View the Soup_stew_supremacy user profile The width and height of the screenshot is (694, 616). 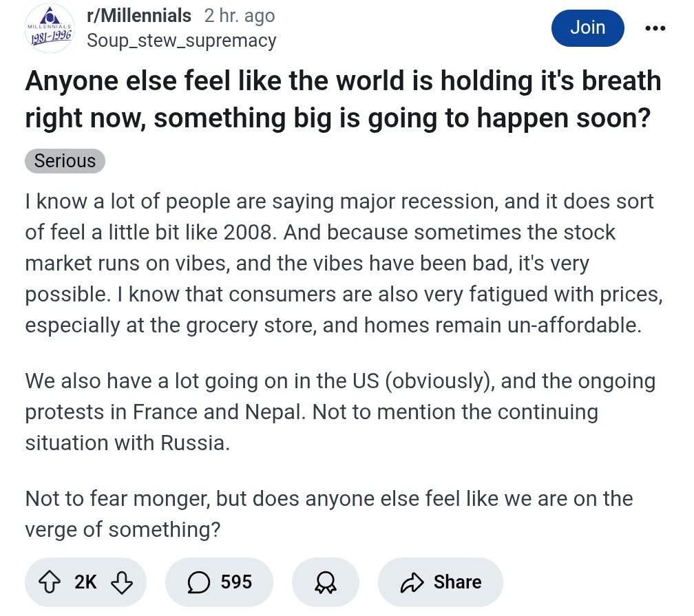tap(181, 41)
